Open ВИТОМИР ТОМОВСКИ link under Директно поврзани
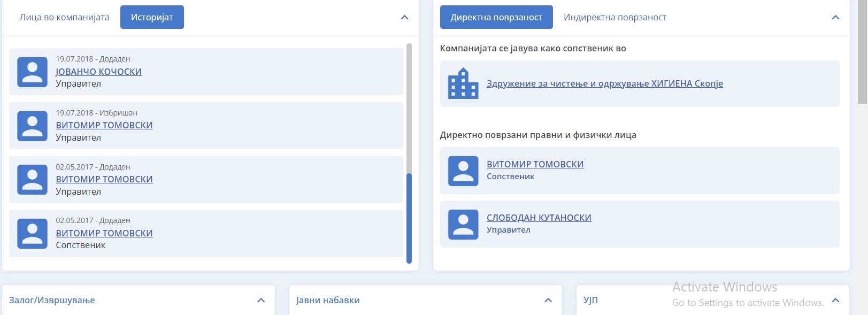 point(535,164)
